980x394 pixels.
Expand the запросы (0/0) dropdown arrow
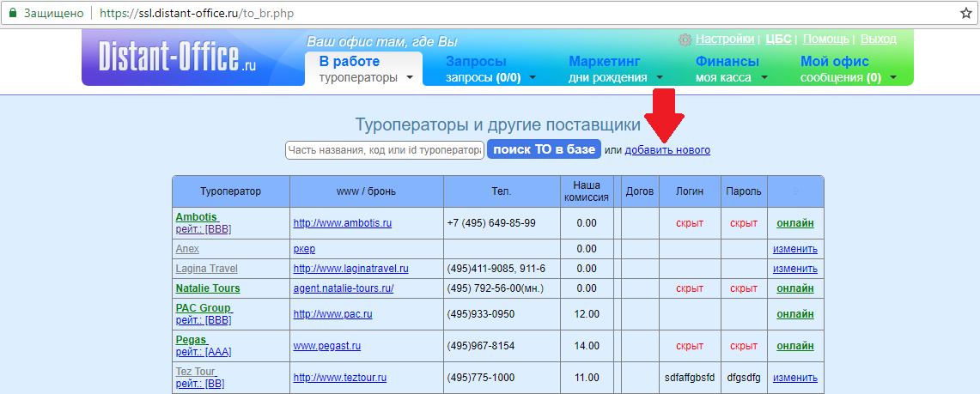tap(533, 78)
